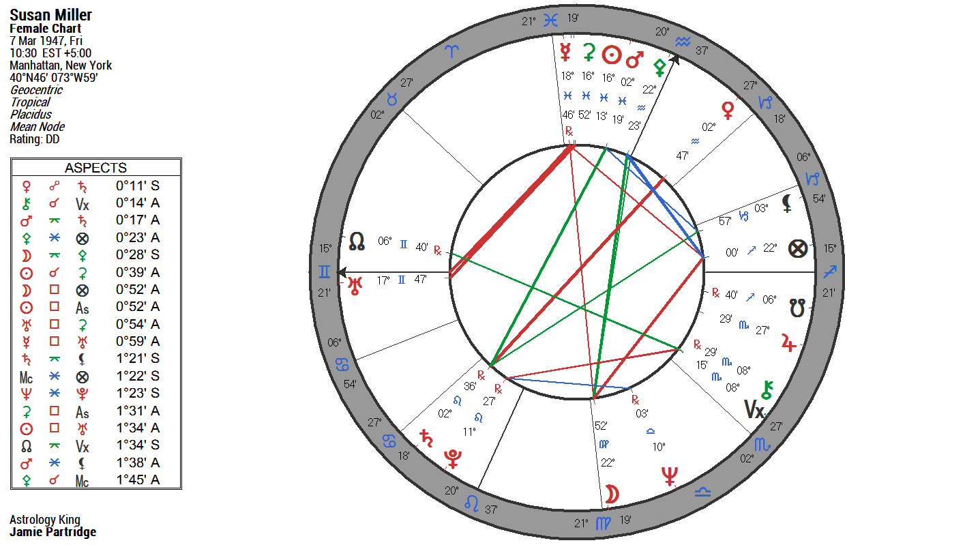Select the Capricorn sign next to 27° 18'
This screenshot has height=545, width=980.
tap(767, 103)
